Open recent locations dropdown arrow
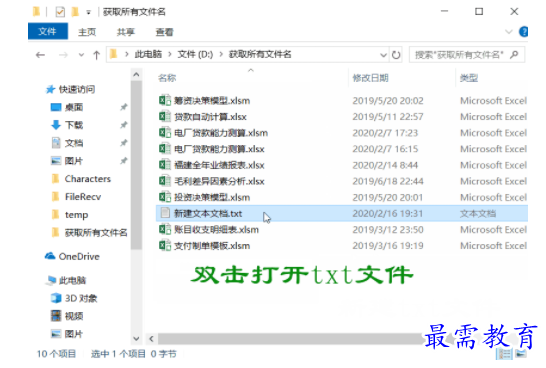This screenshot has width=546, height=368. (x=81, y=55)
